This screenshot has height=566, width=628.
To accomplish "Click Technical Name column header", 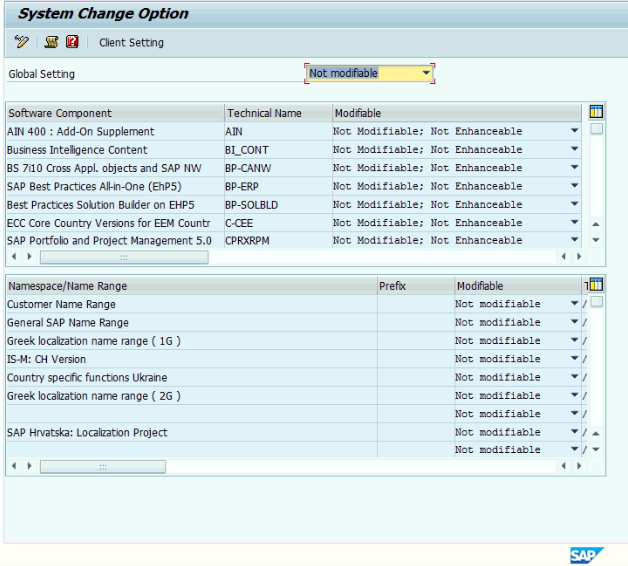I will point(278,113).
